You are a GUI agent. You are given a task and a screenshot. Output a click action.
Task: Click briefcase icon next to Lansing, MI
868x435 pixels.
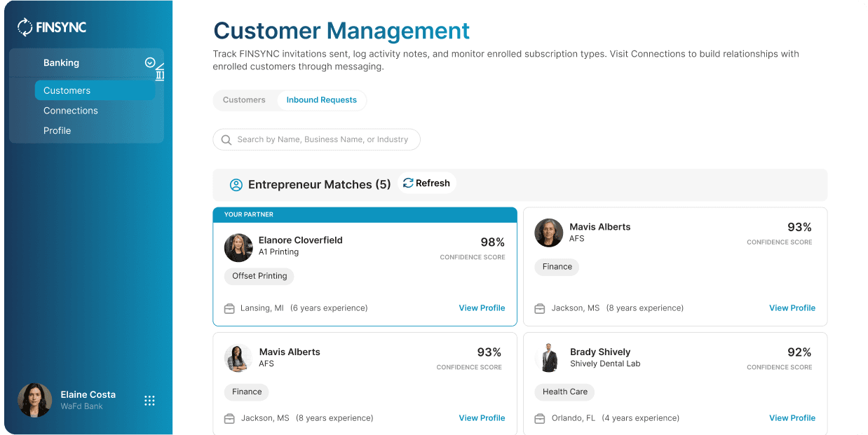229,308
